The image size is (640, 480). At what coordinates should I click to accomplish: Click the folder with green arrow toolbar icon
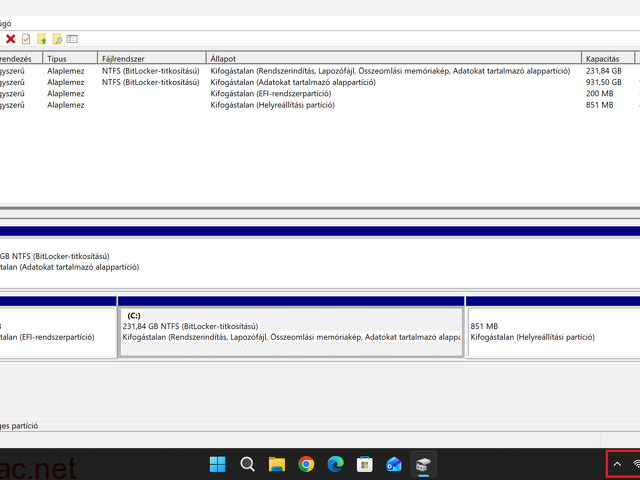[41, 39]
